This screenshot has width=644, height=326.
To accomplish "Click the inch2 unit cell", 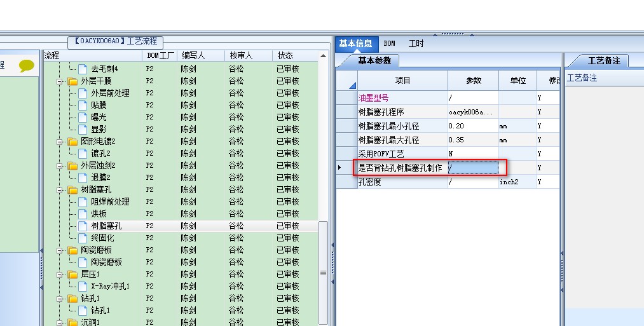I will (x=518, y=182).
